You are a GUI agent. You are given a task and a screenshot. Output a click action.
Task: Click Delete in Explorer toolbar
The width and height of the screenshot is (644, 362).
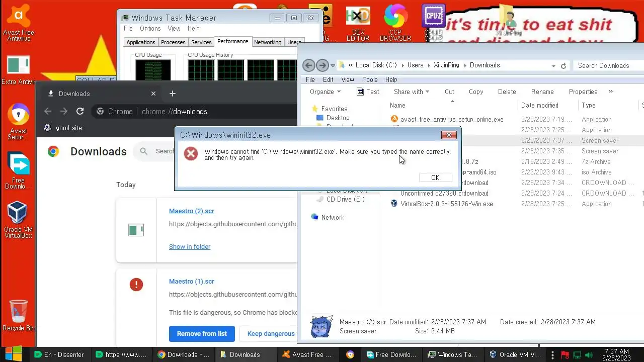[x=507, y=92]
